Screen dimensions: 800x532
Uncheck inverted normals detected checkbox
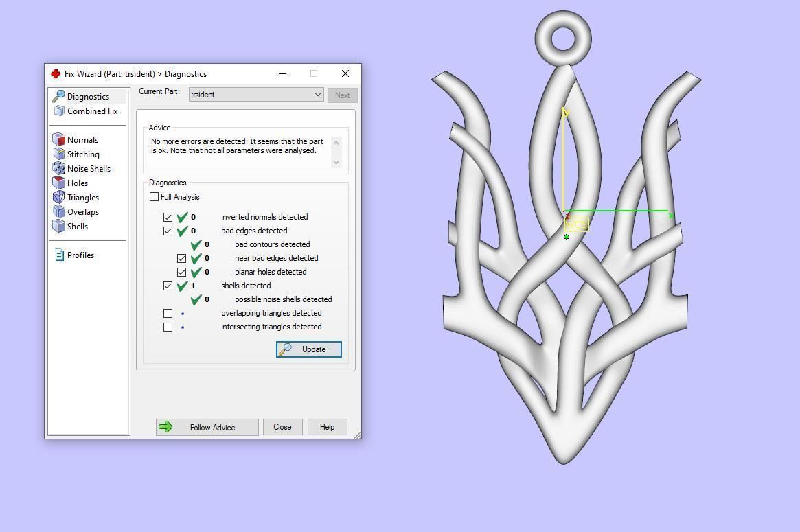click(x=168, y=217)
